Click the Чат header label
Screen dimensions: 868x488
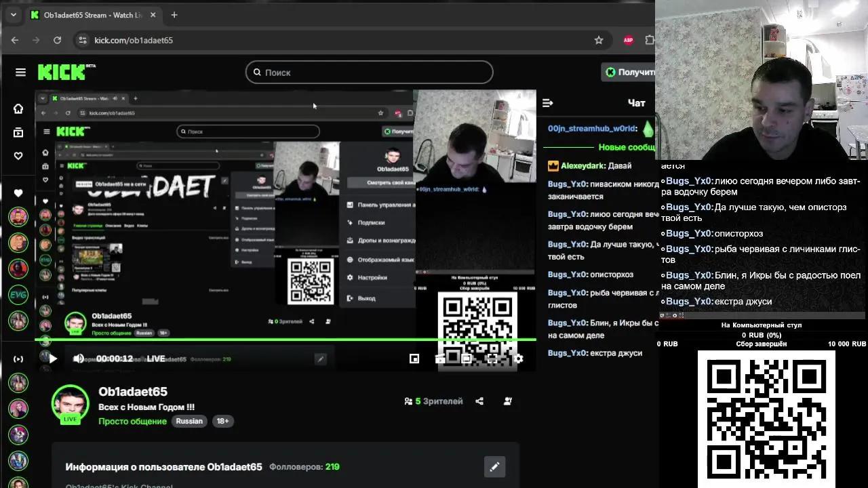click(636, 103)
